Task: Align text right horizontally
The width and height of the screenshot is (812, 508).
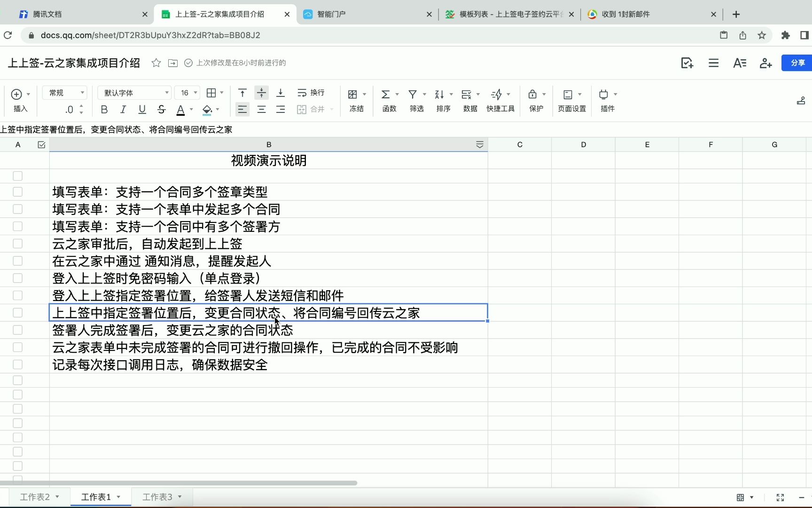Action: pos(281,110)
